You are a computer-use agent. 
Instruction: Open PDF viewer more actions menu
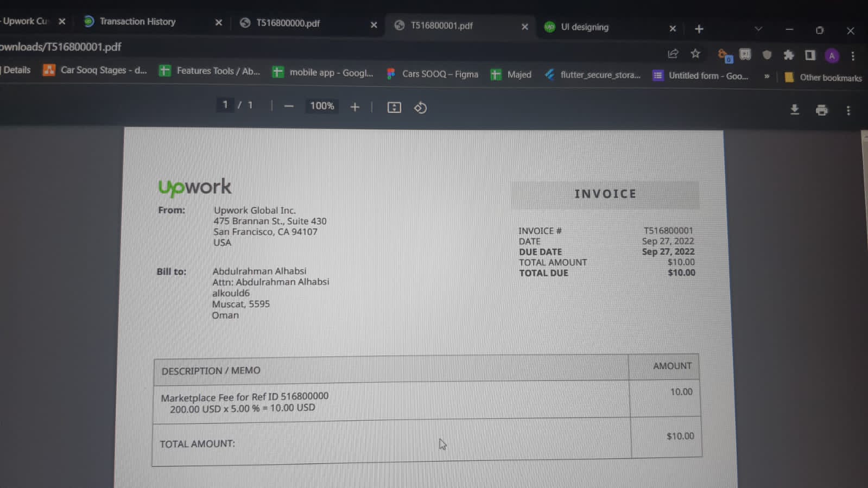(848, 111)
